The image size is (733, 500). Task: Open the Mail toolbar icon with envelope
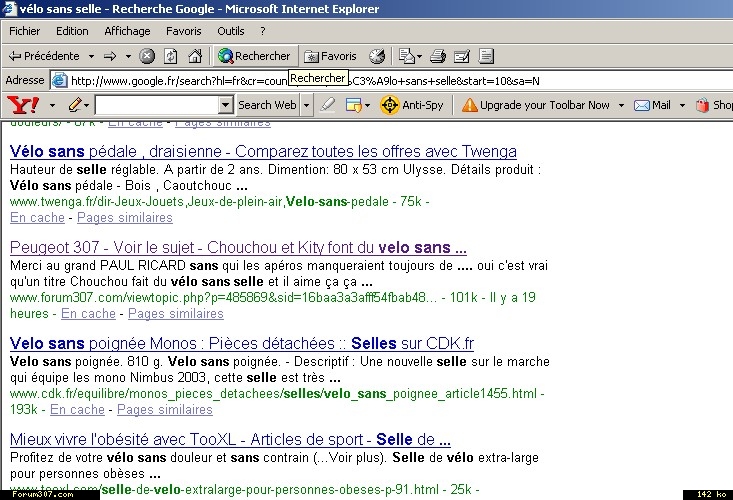pyautogui.click(x=410, y=56)
